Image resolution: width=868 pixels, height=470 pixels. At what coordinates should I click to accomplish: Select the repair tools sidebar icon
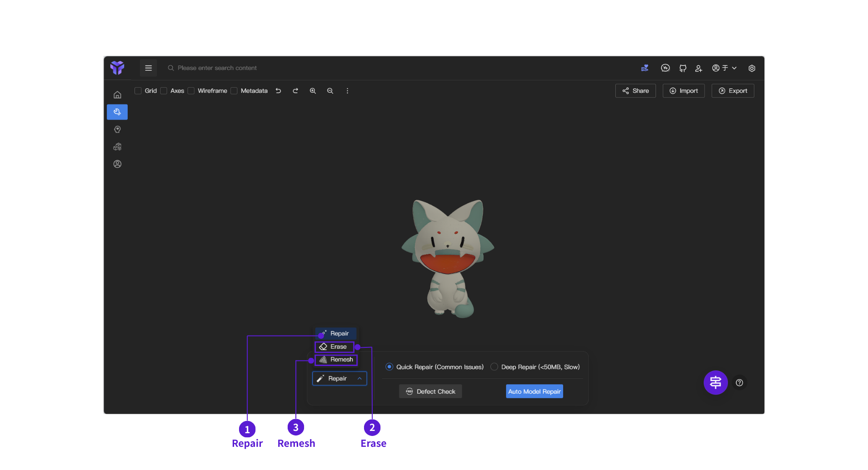tap(117, 112)
